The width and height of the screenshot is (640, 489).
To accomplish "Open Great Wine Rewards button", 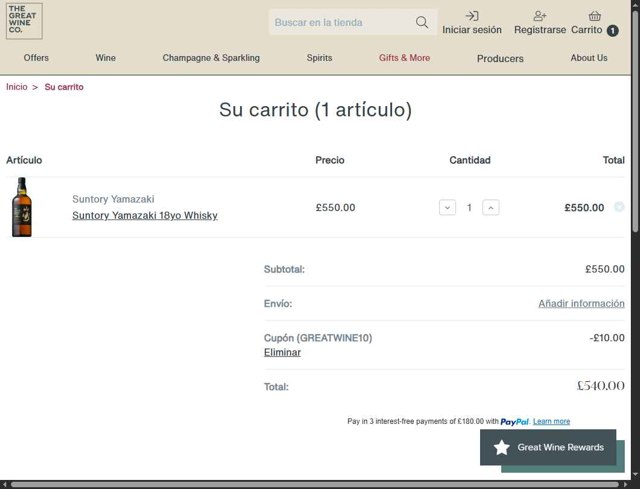I will point(548,447).
